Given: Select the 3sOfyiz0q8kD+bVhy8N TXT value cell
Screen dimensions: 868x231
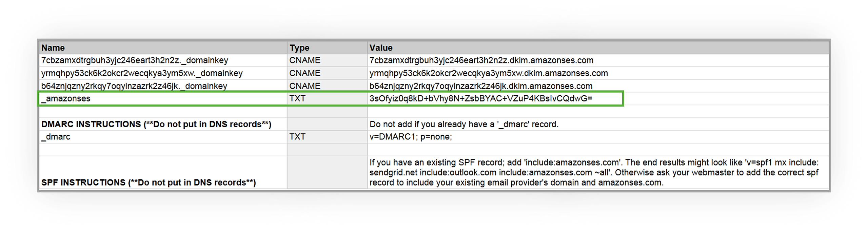Looking at the screenshot, I should [x=598, y=99].
